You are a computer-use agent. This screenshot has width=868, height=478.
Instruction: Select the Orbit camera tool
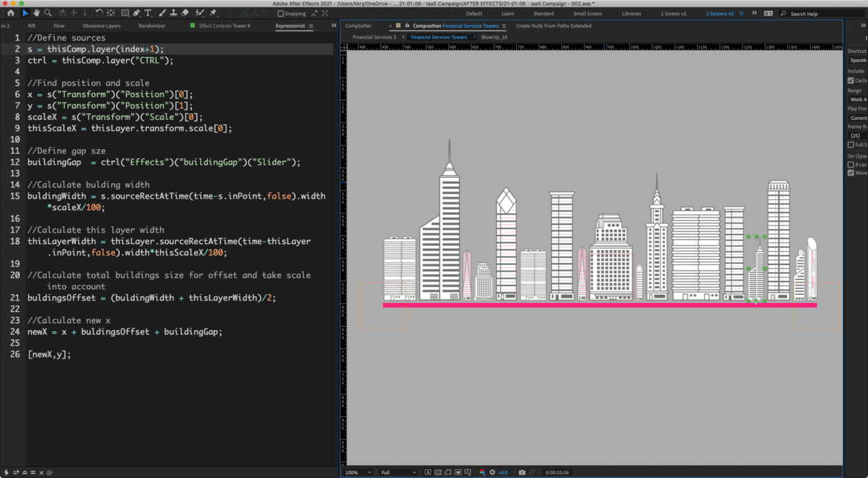click(x=62, y=13)
